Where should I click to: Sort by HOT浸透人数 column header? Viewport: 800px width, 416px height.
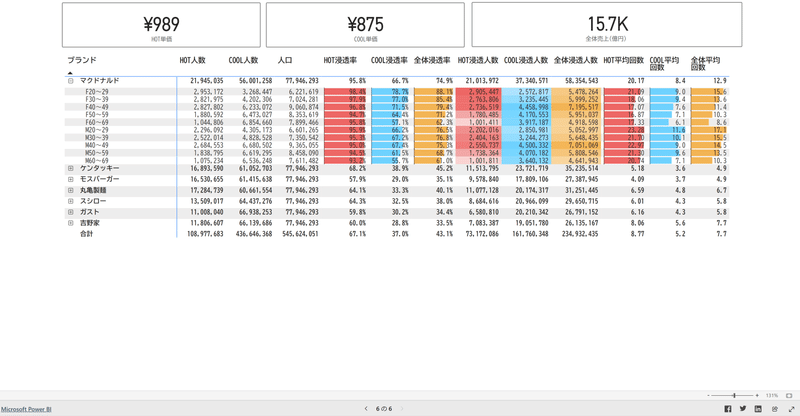tap(478, 60)
